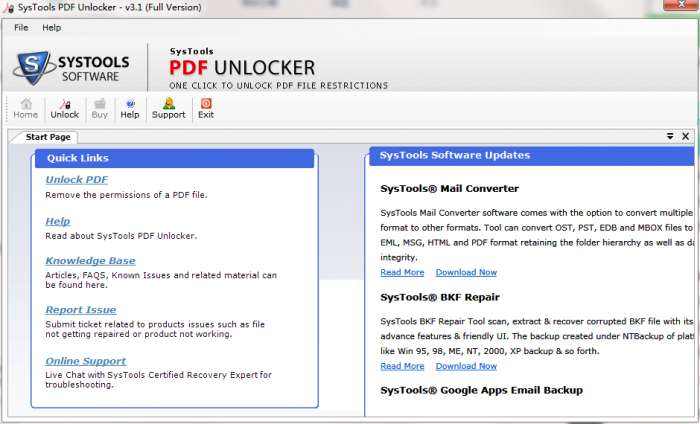
Task: Click the PDF UNLOCKER banner title
Action: 242,68
